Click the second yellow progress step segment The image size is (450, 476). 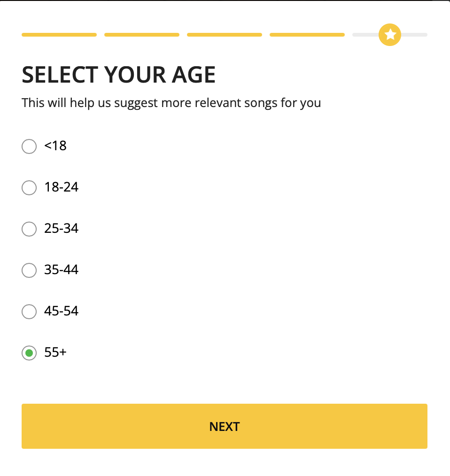coord(142,35)
